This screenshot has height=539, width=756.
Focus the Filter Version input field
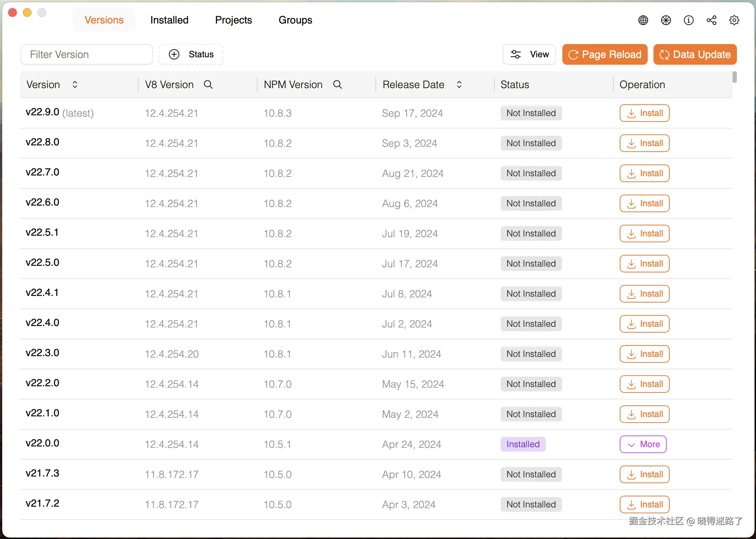tap(87, 54)
